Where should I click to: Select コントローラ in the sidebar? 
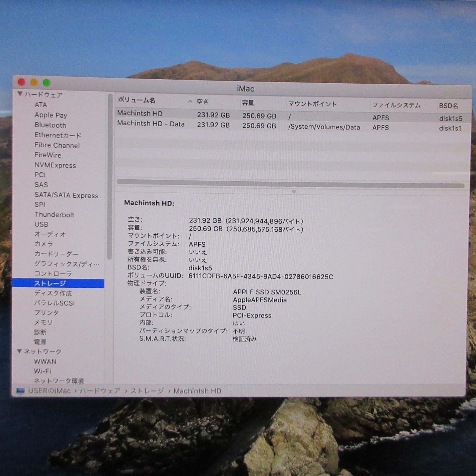pyautogui.click(x=53, y=273)
